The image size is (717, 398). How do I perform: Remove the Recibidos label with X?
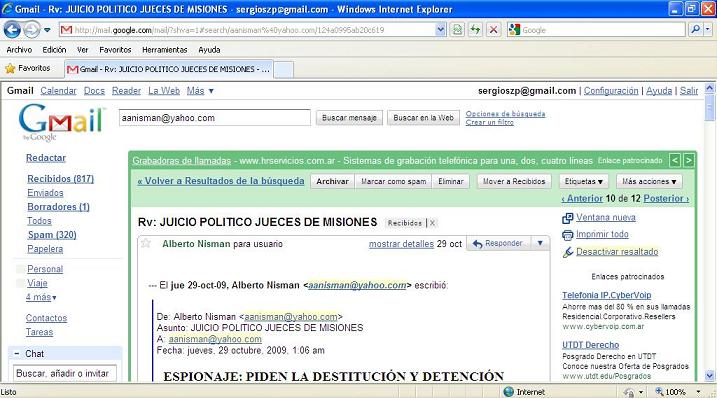coord(432,223)
